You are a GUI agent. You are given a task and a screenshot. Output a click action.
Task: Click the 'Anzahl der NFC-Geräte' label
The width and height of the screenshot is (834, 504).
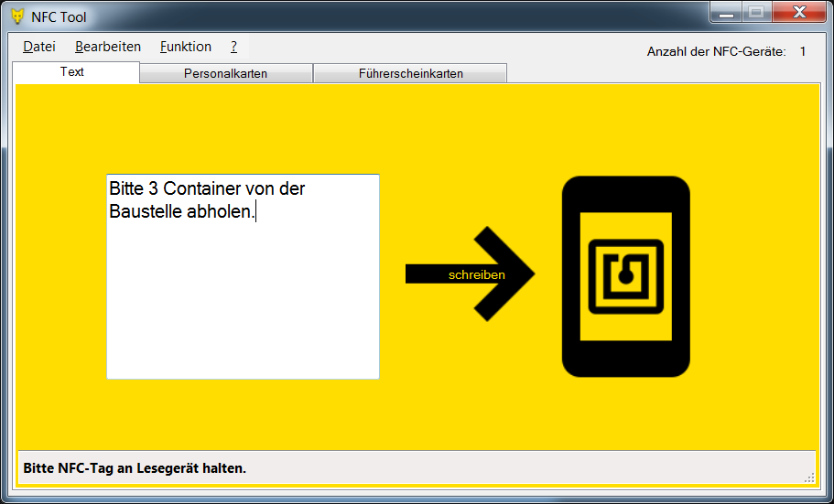(716, 51)
